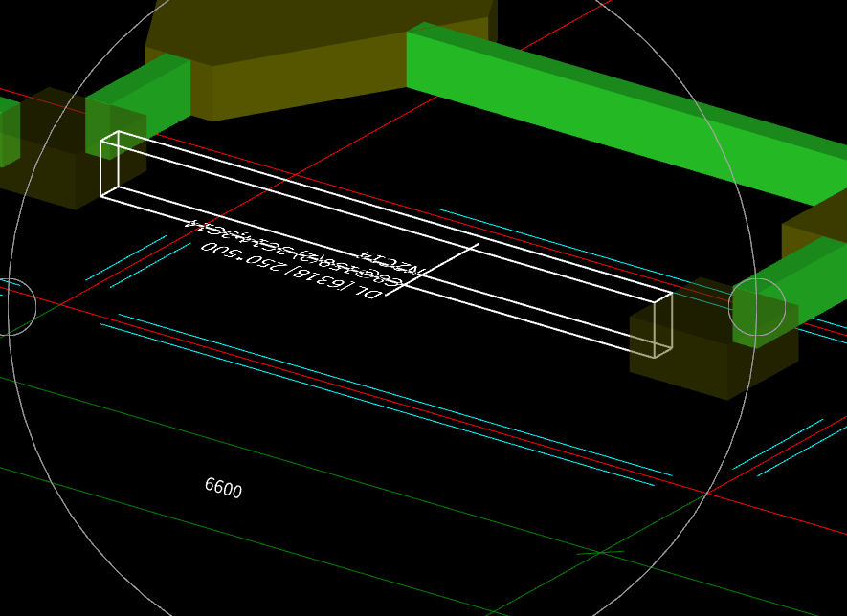Select the short green beam left of the yellow cap

click(x=138, y=105)
